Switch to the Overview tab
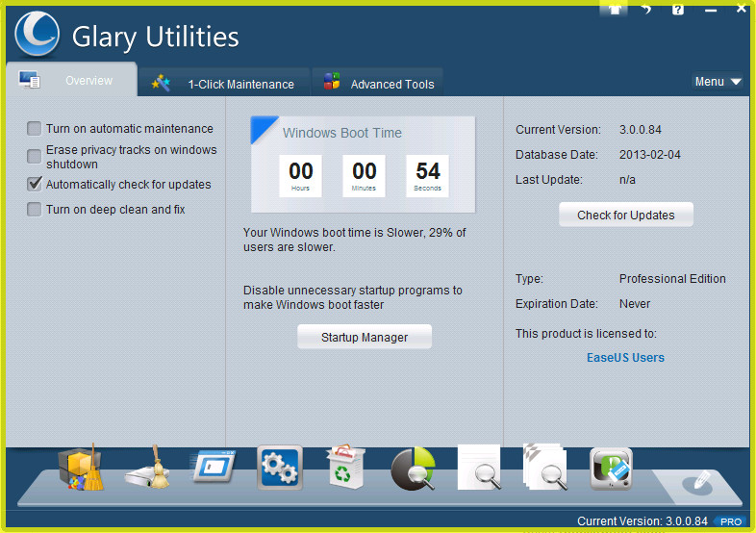756x533 pixels. [71, 80]
